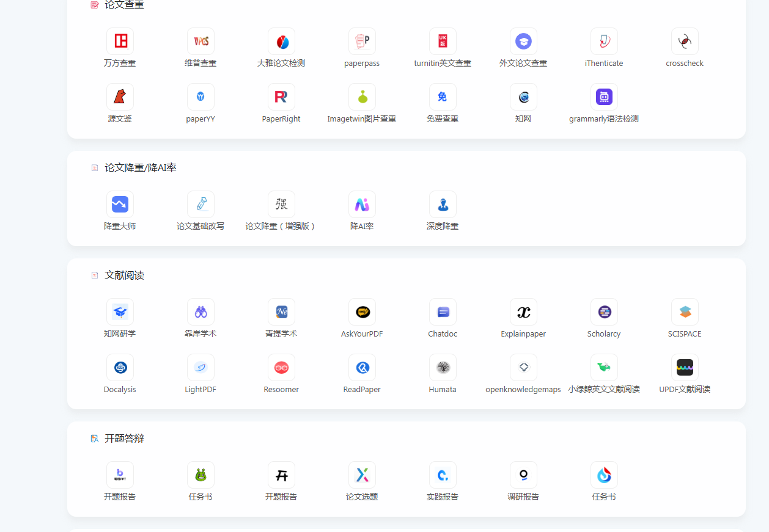
Task: Open the 降重大师 icon
Action: 120,204
